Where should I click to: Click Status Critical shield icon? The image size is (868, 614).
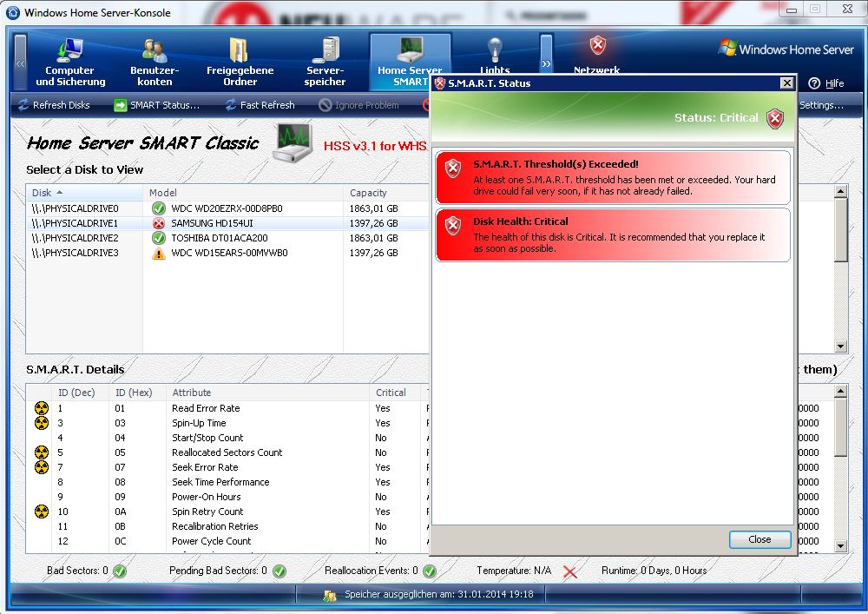[775, 118]
